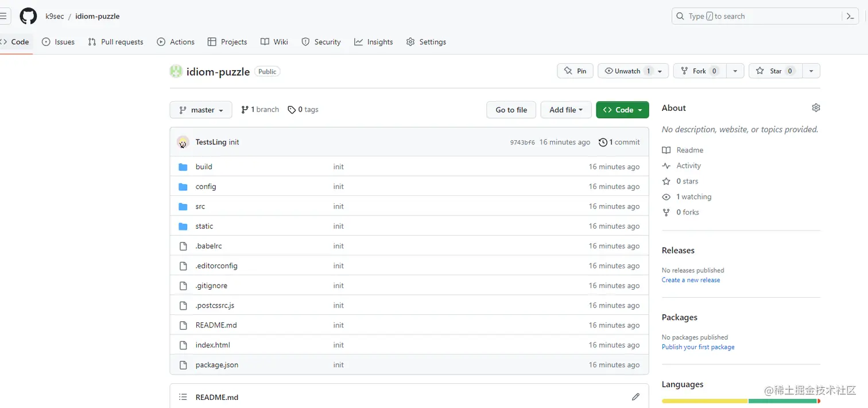The width and height of the screenshot is (868, 408).
Task: Switch to the Pull requests tab
Action: [x=115, y=42]
